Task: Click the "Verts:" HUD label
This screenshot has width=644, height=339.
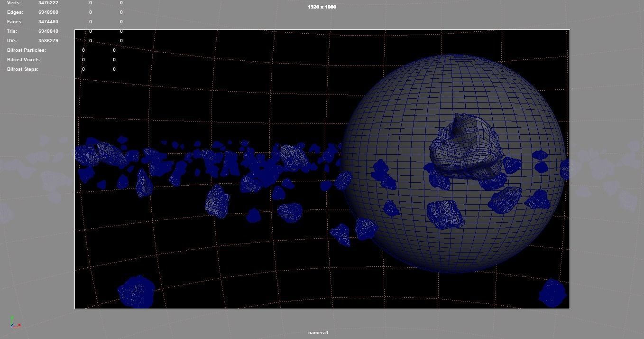Action: point(14,3)
